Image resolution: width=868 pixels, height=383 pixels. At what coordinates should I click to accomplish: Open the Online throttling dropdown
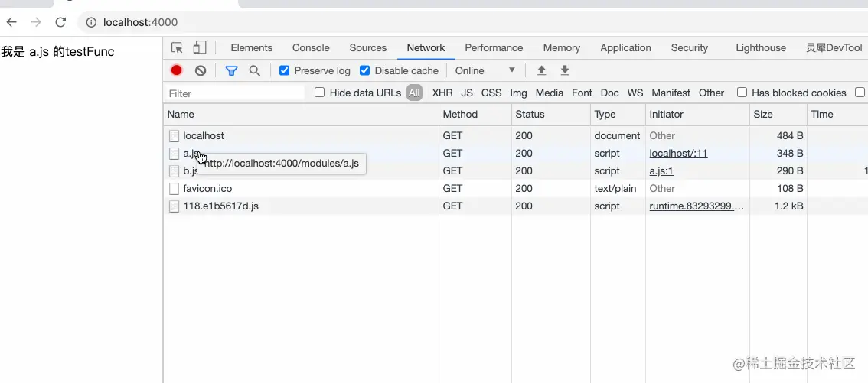click(485, 71)
